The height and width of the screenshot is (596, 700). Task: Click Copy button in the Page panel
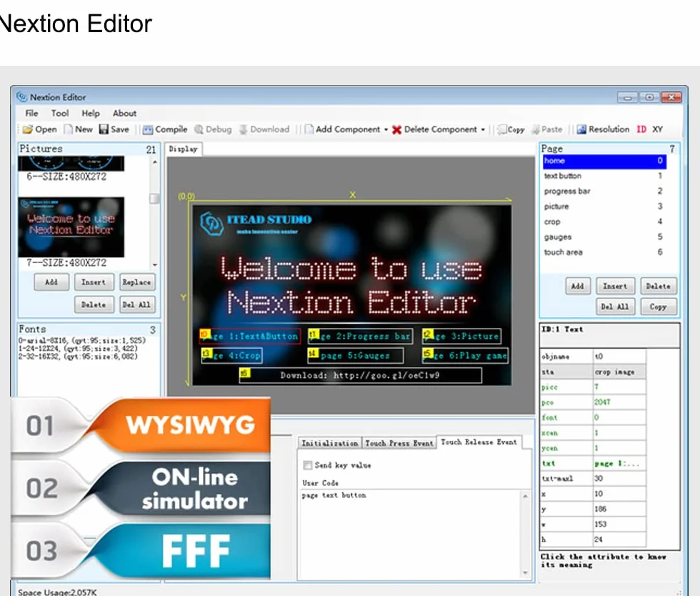658,307
